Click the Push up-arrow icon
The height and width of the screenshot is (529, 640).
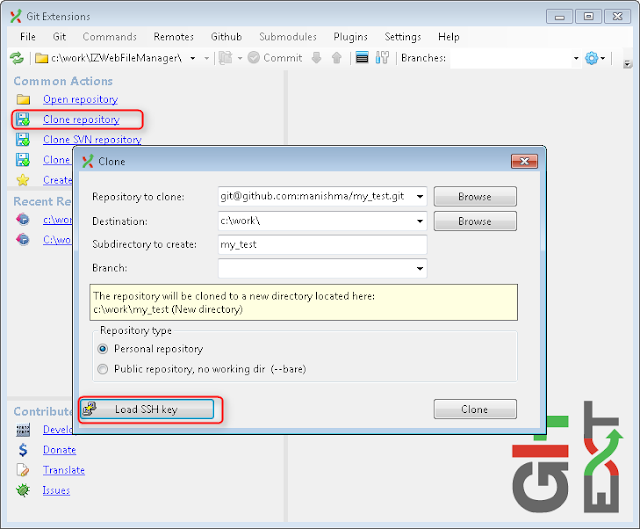[337, 58]
